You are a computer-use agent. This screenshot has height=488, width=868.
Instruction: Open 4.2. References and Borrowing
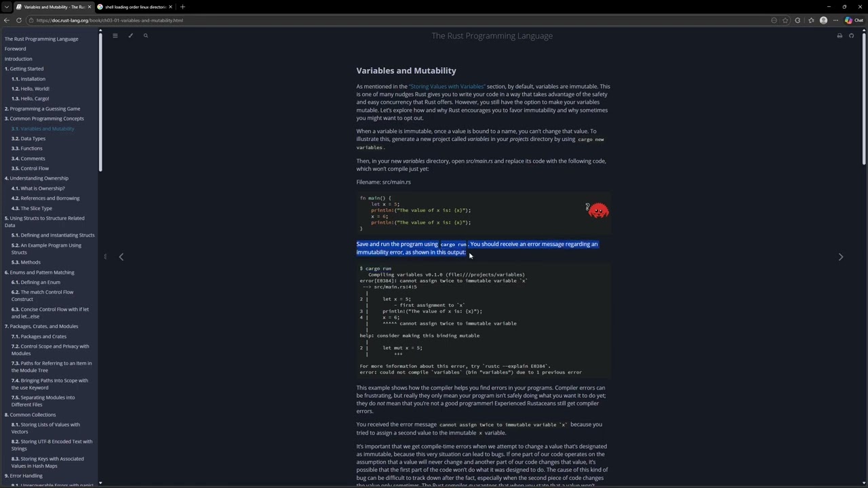click(x=45, y=198)
